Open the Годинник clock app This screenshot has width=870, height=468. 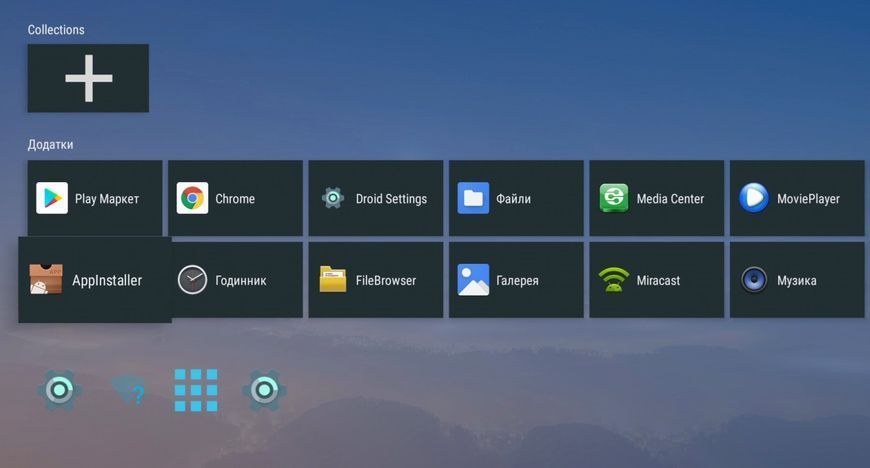click(x=237, y=280)
